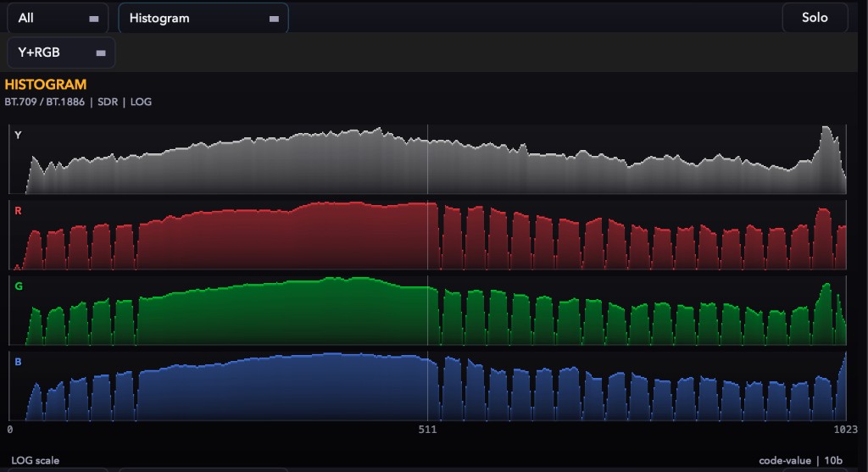The image size is (868, 472).
Task: Click the BT.709 / BT.1886 label
Action: pos(44,102)
